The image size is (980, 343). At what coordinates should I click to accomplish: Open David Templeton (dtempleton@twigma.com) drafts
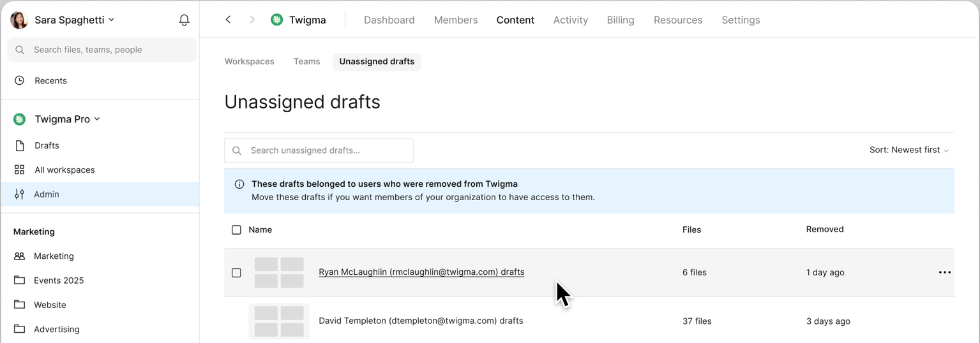(421, 321)
